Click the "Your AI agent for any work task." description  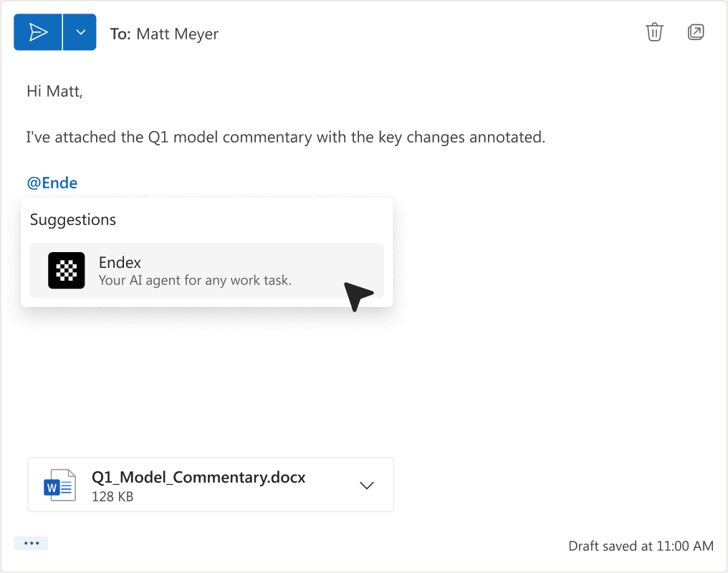click(195, 281)
